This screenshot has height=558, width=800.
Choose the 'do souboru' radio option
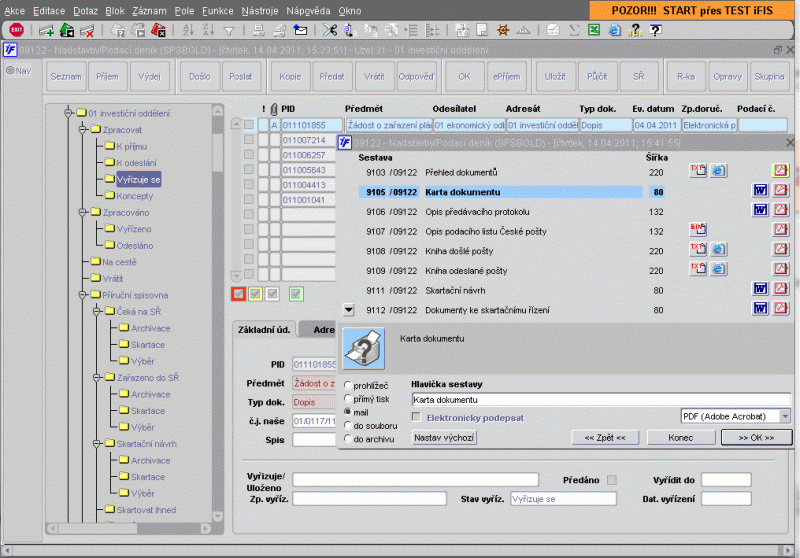point(348,425)
